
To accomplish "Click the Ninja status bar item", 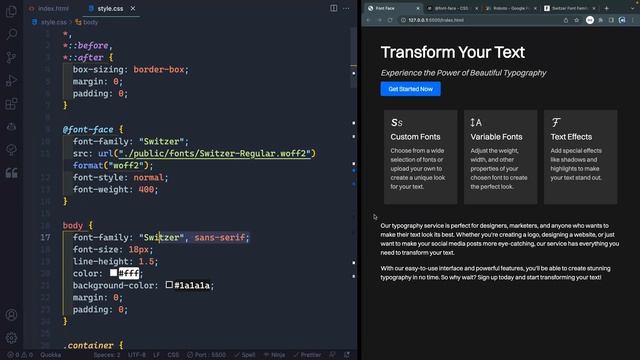I will click(274, 355).
